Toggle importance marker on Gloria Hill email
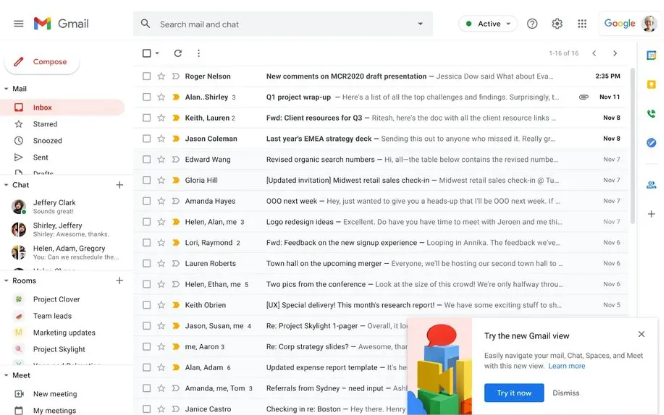The image size is (664, 415). (x=176, y=180)
